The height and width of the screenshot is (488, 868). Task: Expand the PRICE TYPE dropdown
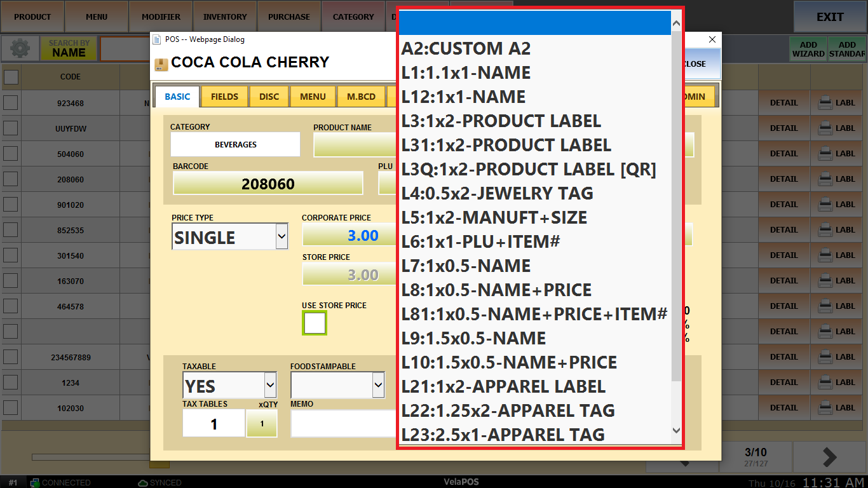[x=281, y=237]
